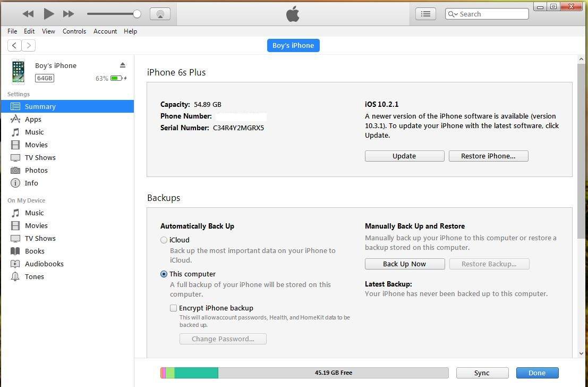This screenshot has height=387, width=588.
Task: Click the scrollbar up arrow
Action: point(581,60)
